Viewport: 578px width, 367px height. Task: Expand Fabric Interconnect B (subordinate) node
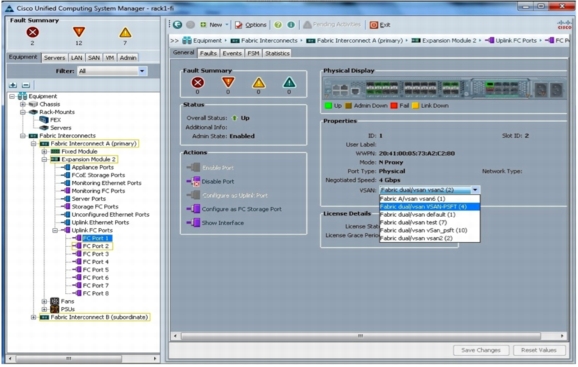click(x=34, y=317)
